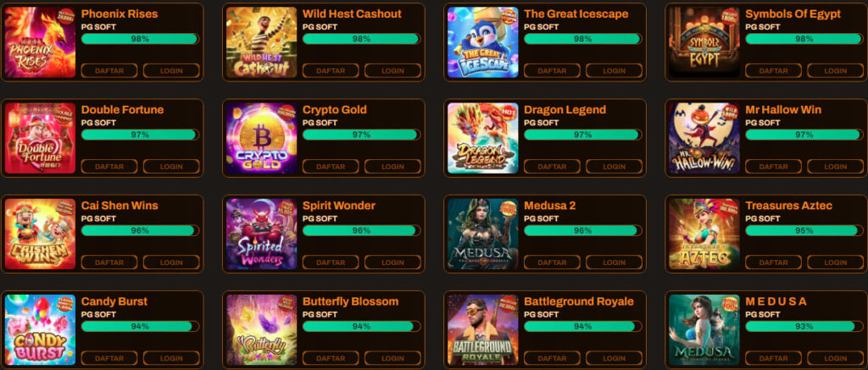Open the Phoenix Rises game thumbnail
The height and width of the screenshot is (370, 868).
[x=40, y=42]
